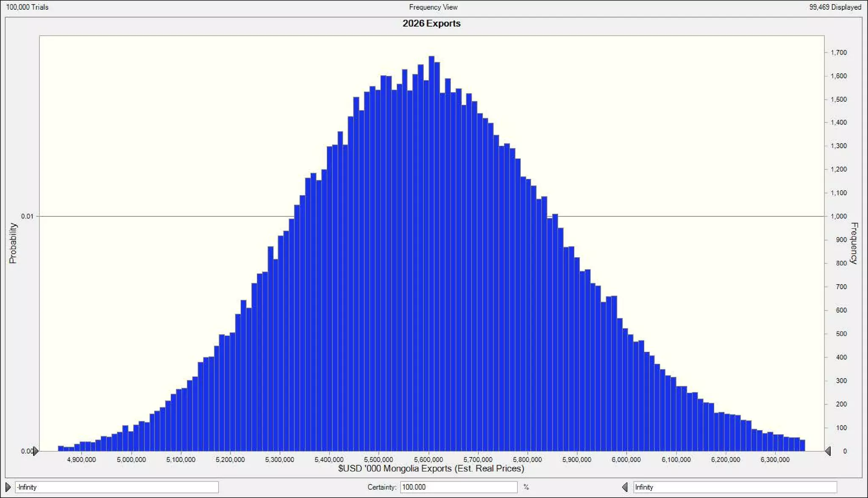Click the $USD '000 Mongolia Exports axis title
The height and width of the screenshot is (498, 868).
(431, 468)
